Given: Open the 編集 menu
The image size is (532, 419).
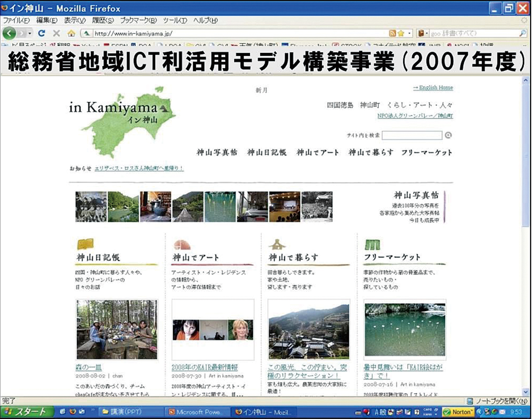Looking at the screenshot, I should 47,21.
